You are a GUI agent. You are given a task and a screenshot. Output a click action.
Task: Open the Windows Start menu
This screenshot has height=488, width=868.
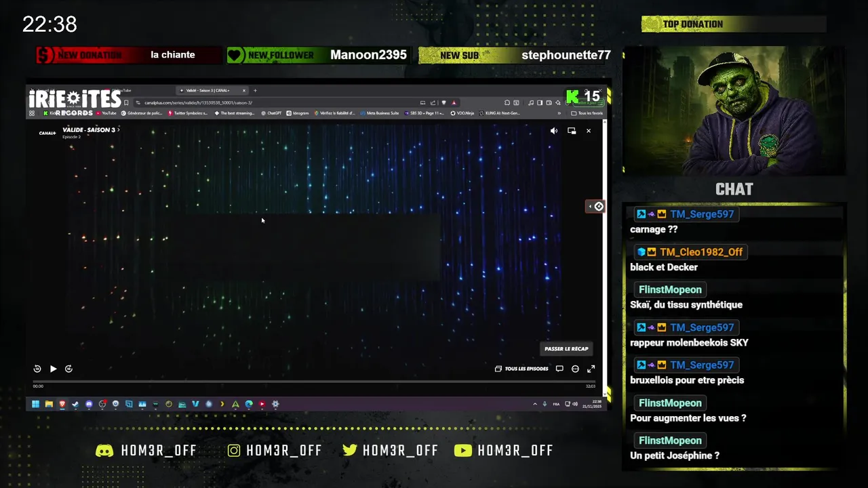(35, 404)
